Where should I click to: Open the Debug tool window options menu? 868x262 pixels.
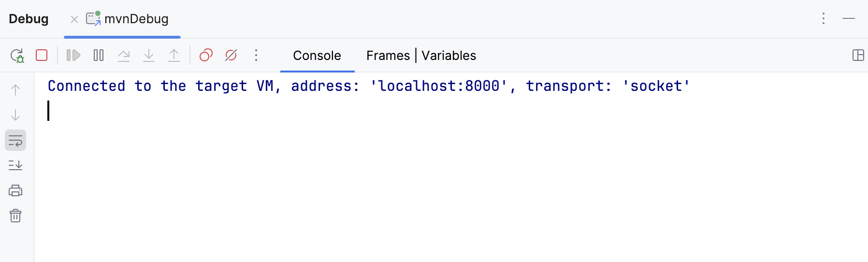coord(824,19)
